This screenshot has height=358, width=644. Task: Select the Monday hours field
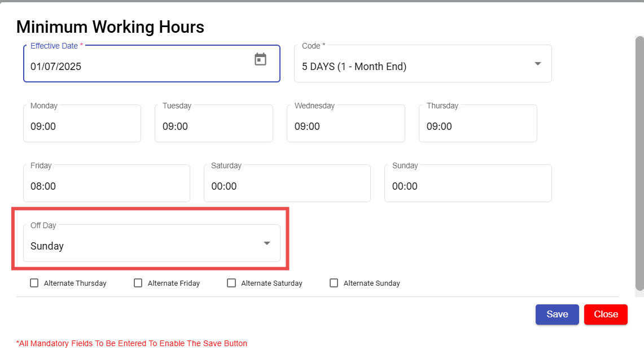click(82, 126)
